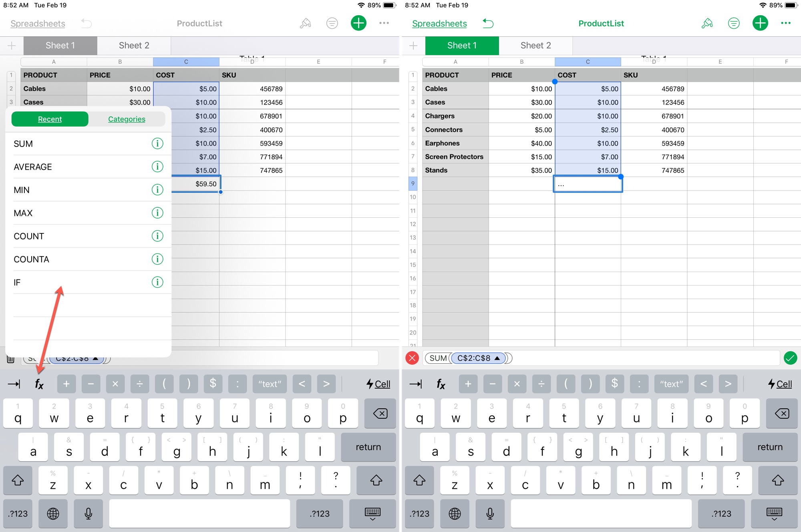This screenshot has height=532, width=801.
Task: Tap Recent button in formula panel
Action: 49,119
